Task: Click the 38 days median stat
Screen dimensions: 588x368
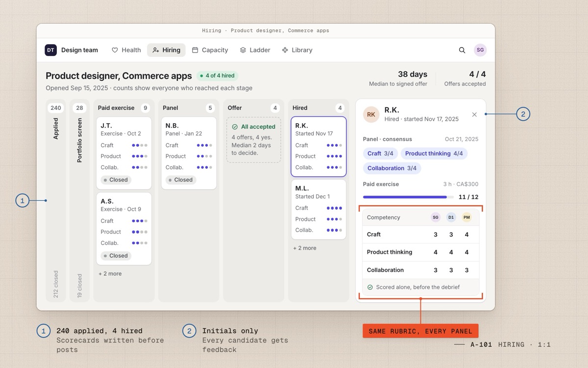Action: coord(398,79)
